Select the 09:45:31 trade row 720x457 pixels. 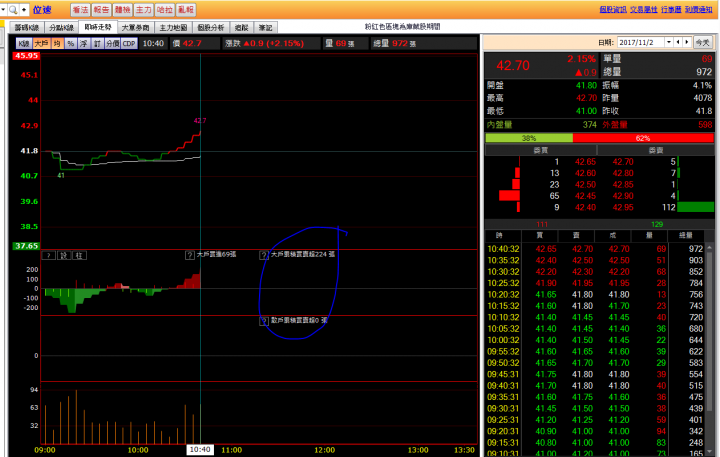595,374
